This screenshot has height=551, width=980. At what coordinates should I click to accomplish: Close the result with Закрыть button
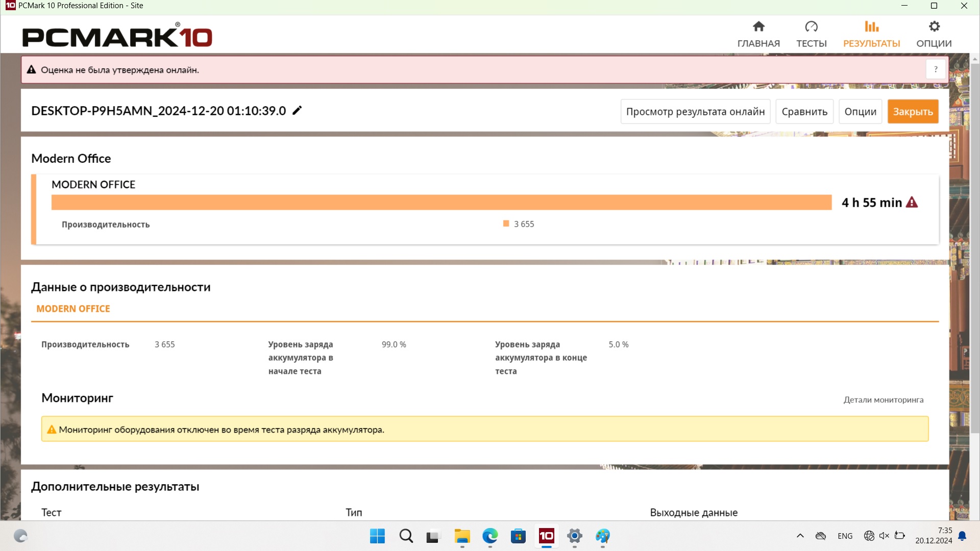point(913,112)
